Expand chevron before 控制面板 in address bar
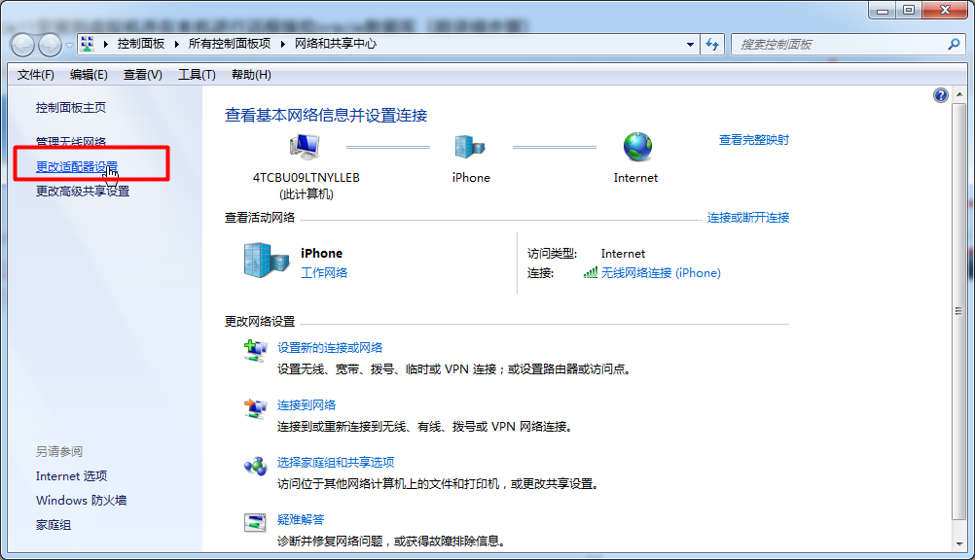 point(105,44)
